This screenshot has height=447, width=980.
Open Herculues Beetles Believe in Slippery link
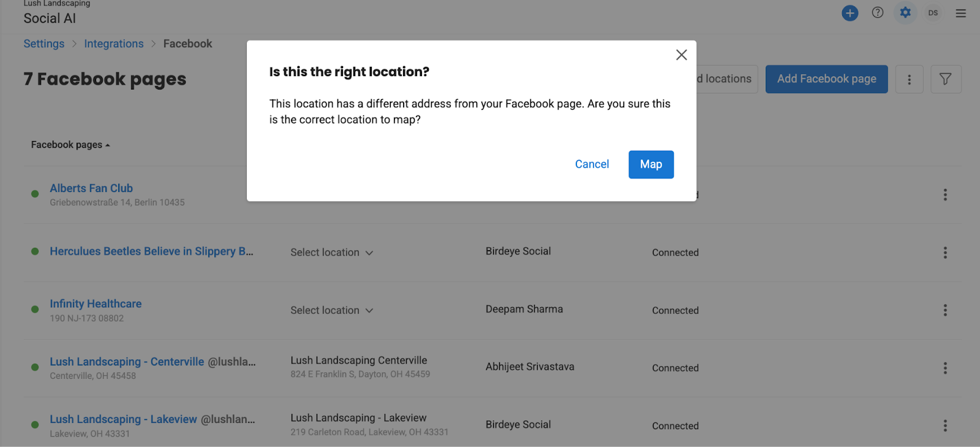click(151, 251)
